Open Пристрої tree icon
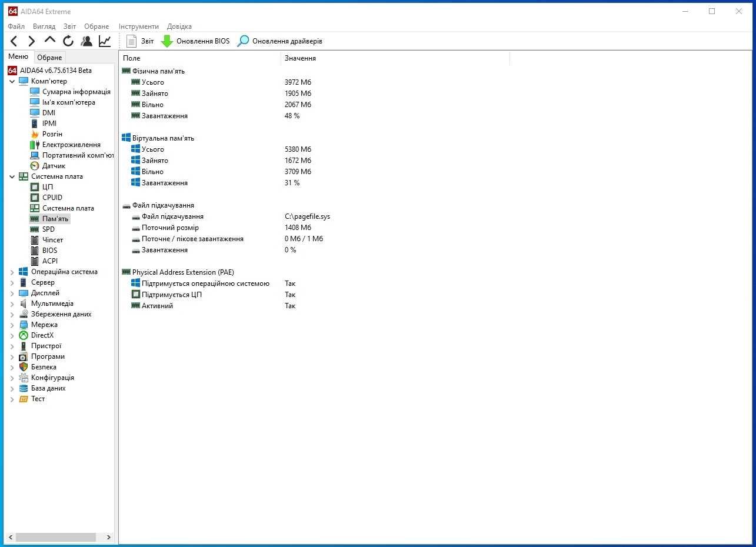The height and width of the screenshot is (547, 756). coord(24,346)
